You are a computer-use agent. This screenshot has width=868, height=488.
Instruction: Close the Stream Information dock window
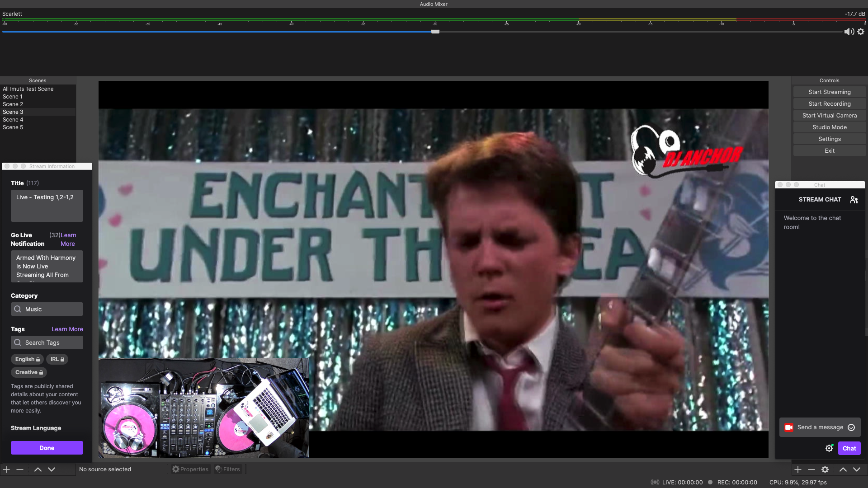click(7, 166)
